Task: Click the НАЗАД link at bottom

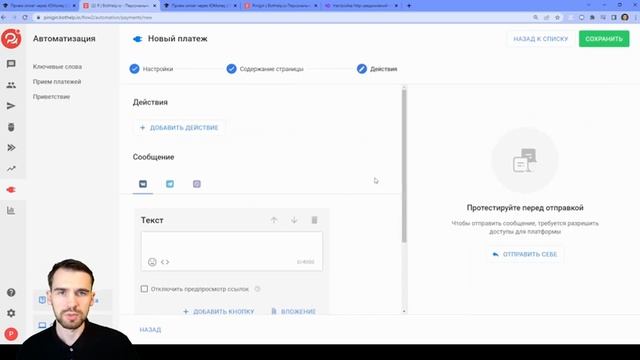Action: point(150,330)
